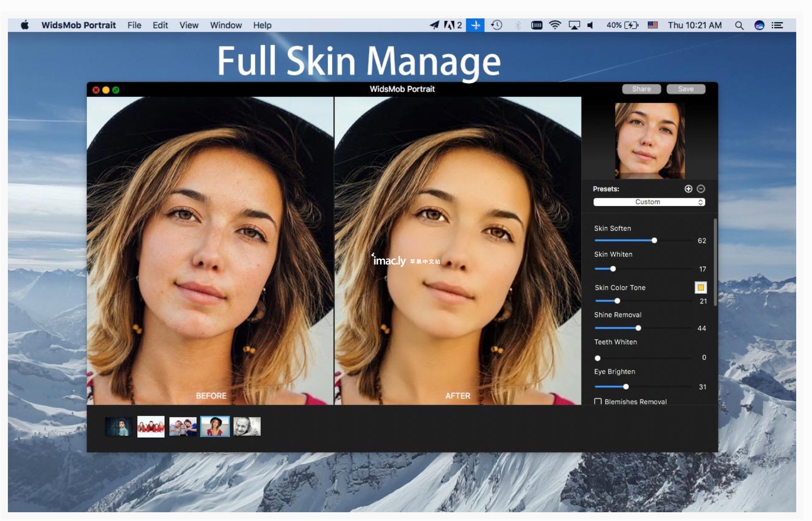Click the Shine Removal slider
The width and height of the screenshot is (812, 521).
coord(643,328)
